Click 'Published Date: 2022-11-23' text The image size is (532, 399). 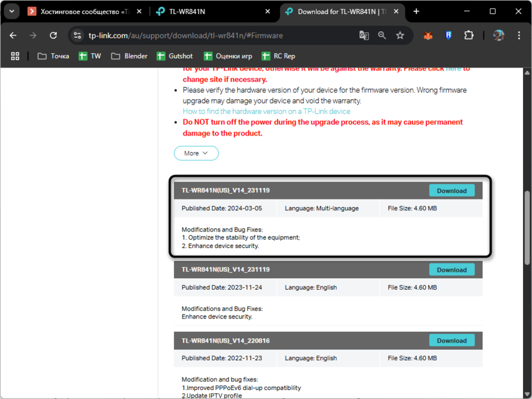pyautogui.click(x=221, y=358)
